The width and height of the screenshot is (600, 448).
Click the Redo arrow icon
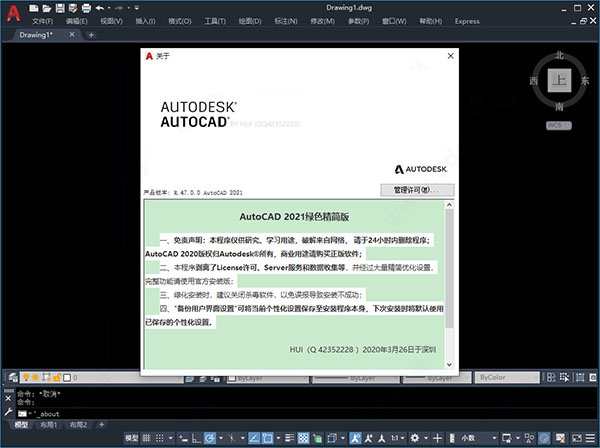click(x=119, y=8)
